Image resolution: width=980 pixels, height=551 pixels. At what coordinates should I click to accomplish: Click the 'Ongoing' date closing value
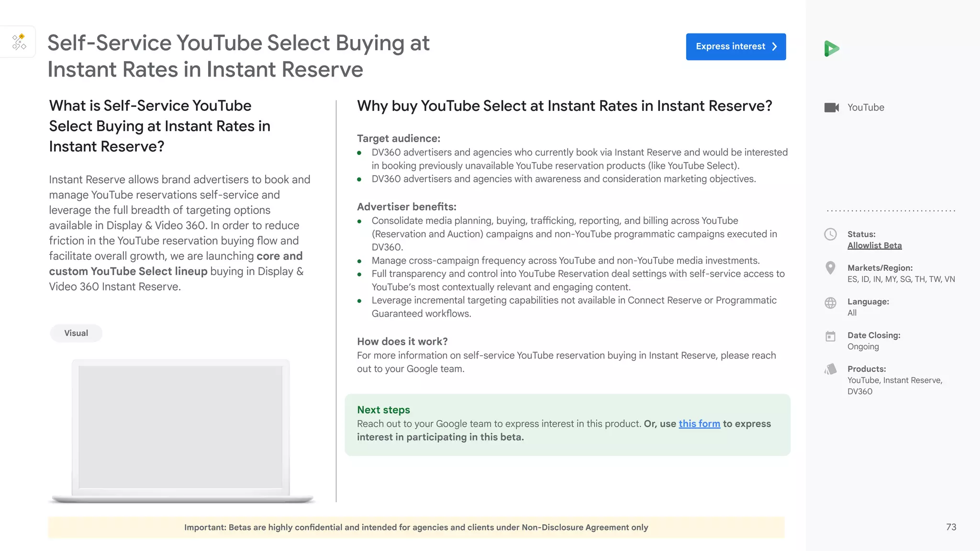(x=863, y=347)
